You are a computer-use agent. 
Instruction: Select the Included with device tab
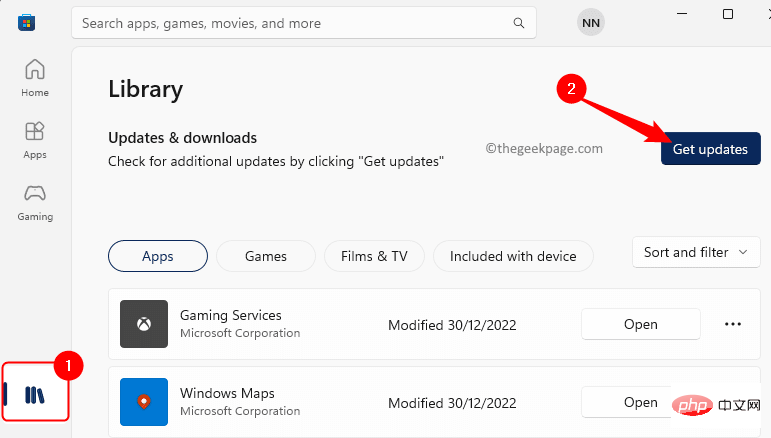[x=513, y=256]
